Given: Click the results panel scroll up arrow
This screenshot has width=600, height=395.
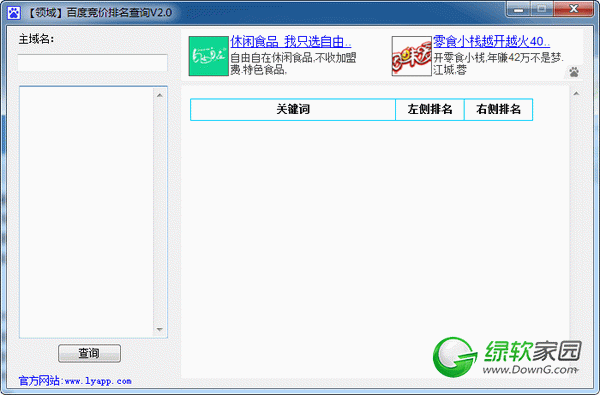Looking at the screenshot, I should point(576,94).
